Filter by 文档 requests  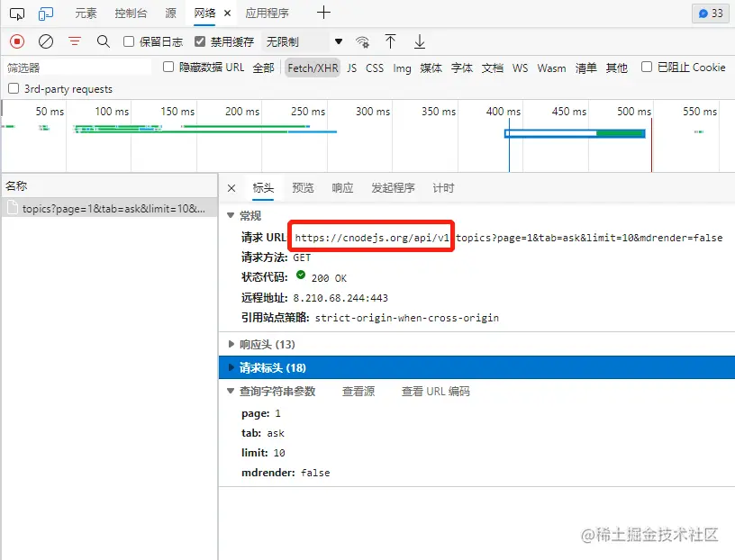point(492,68)
